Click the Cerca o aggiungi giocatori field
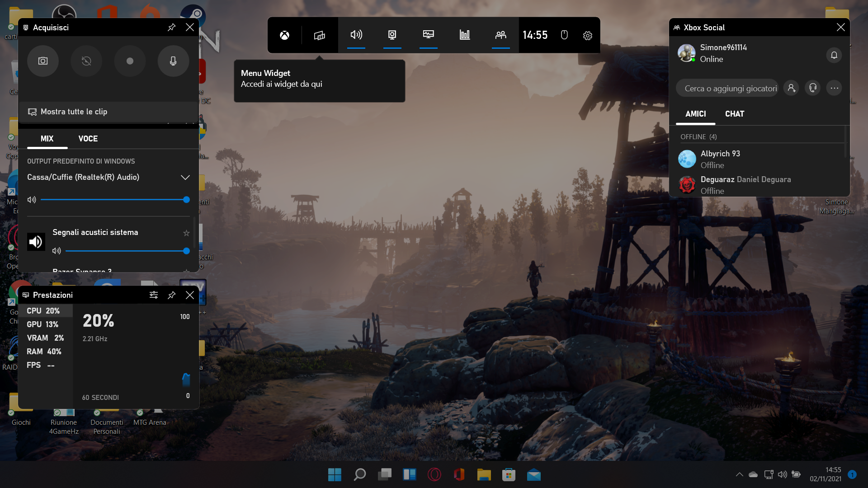 [x=727, y=89]
